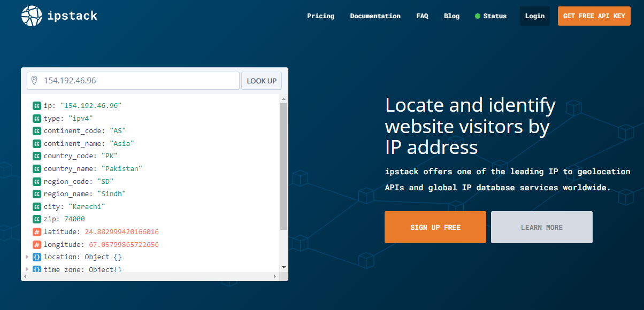This screenshot has width=644, height=310.
Task: Click the LEARN MORE button
Action: (x=542, y=227)
